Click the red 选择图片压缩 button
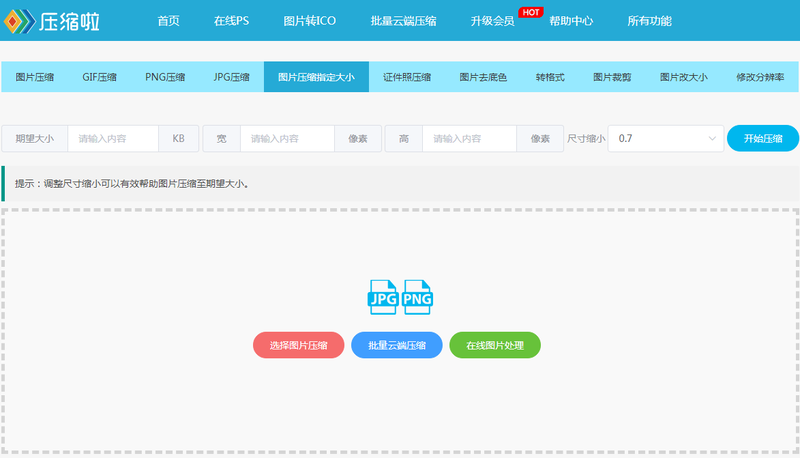800x458 pixels. click(x=298, y=345)
